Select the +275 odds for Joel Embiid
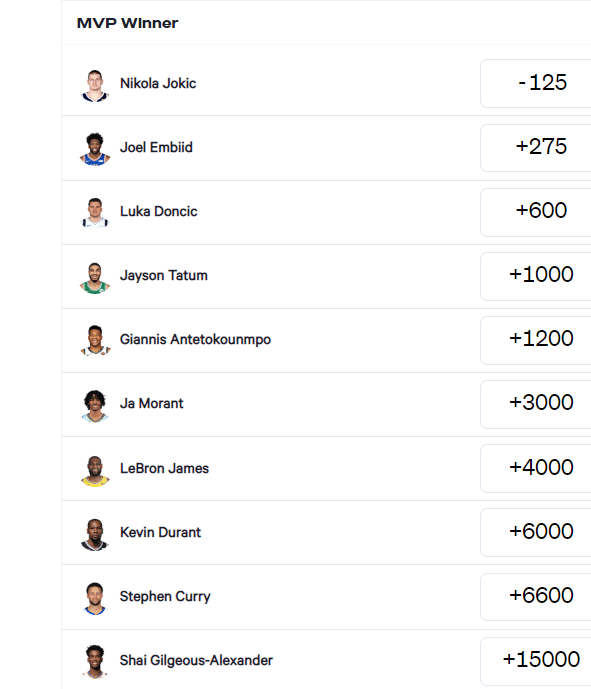This screenshot has width=591, height=689. (x=536, y=148)
